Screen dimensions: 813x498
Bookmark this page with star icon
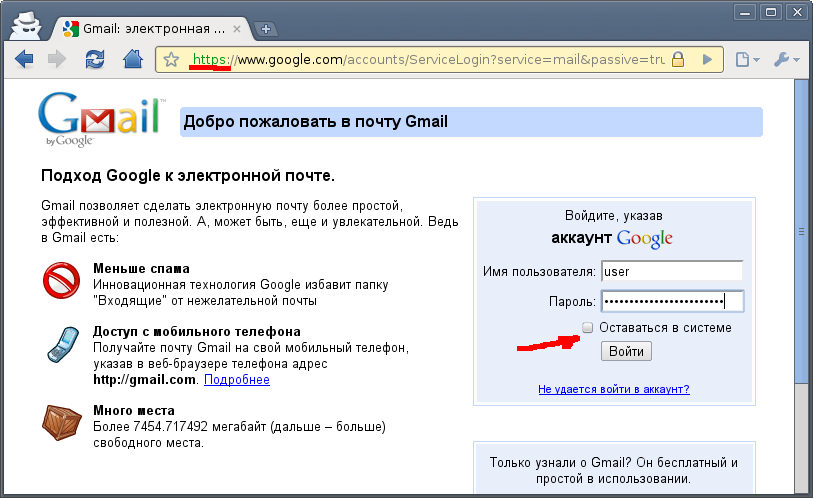tap(171, 60)
